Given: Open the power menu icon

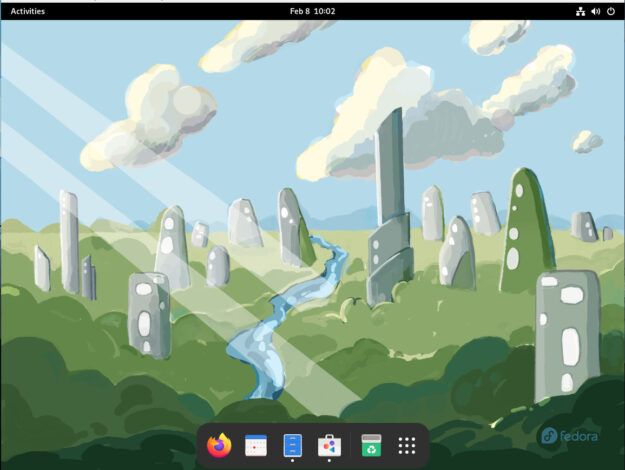Looking at the screenshot, I should pos(611,12).
